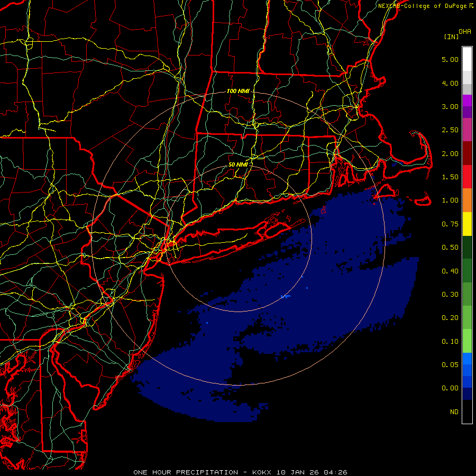Click the 4.00 legend value
476x476 pixels.
[450, 83]
